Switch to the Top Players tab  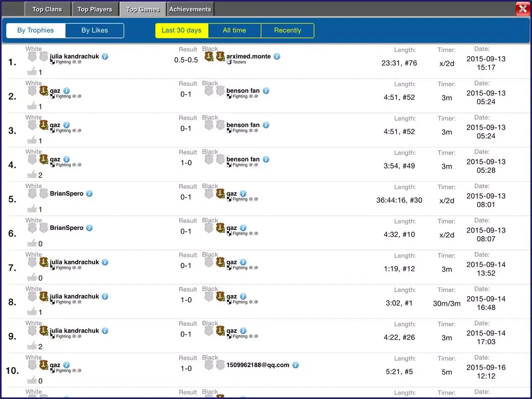pos(95,9)
